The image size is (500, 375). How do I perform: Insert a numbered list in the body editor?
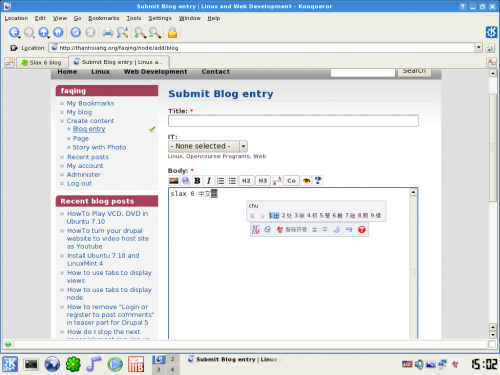tap(220, 181)
